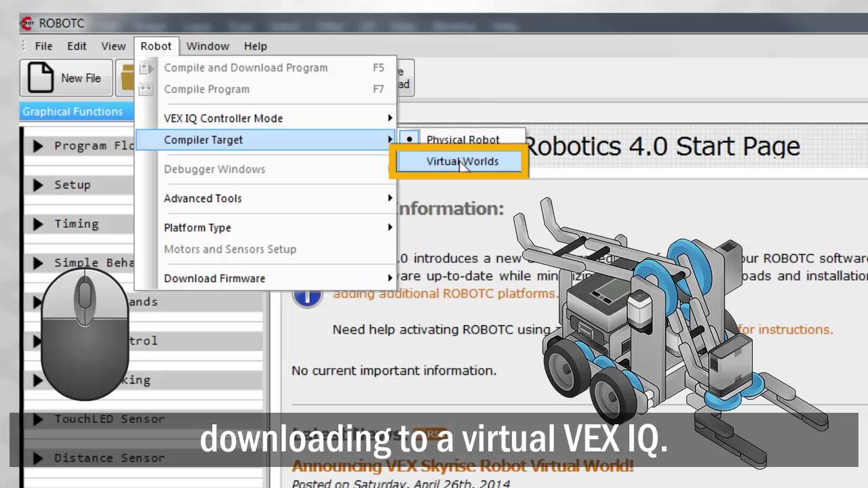Open 'Announcing VEX Skyrise Robot Virtual World!' link

(462, 466)
